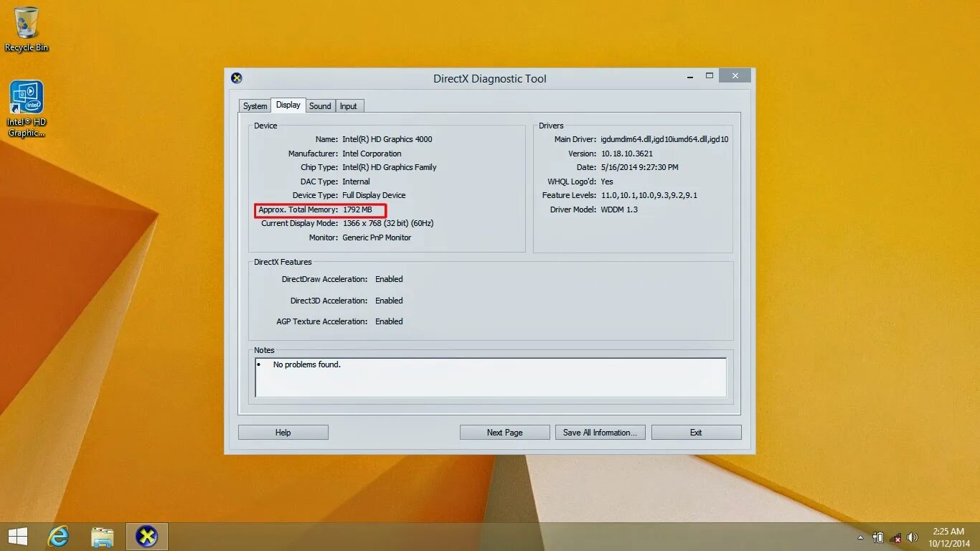The image size is (980, 551).
Task: Click driver version '10.18.10.3621'
Action: 627,154
